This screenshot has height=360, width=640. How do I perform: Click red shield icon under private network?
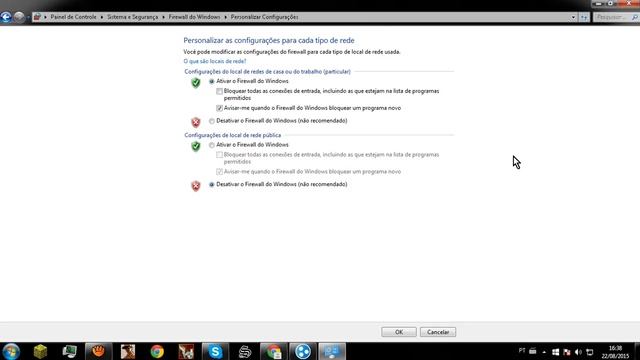pyautogui.click(x=196, y=122)
